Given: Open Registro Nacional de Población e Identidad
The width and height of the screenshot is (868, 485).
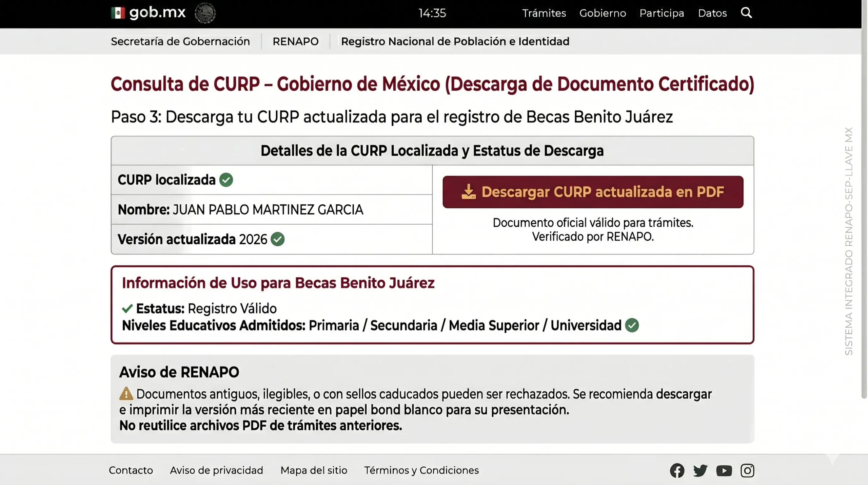Looking at the screenshot, I should coord(455,41).
